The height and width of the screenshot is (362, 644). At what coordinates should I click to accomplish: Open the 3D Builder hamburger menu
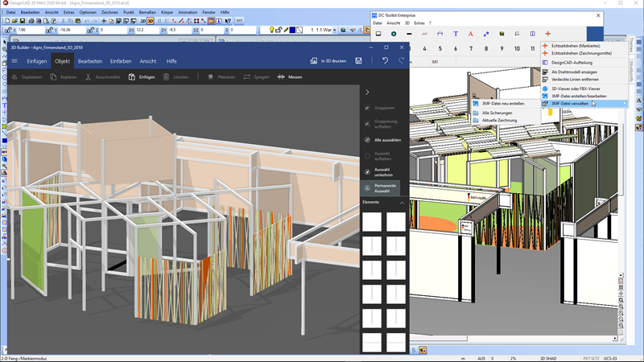[x=14, y=61]
